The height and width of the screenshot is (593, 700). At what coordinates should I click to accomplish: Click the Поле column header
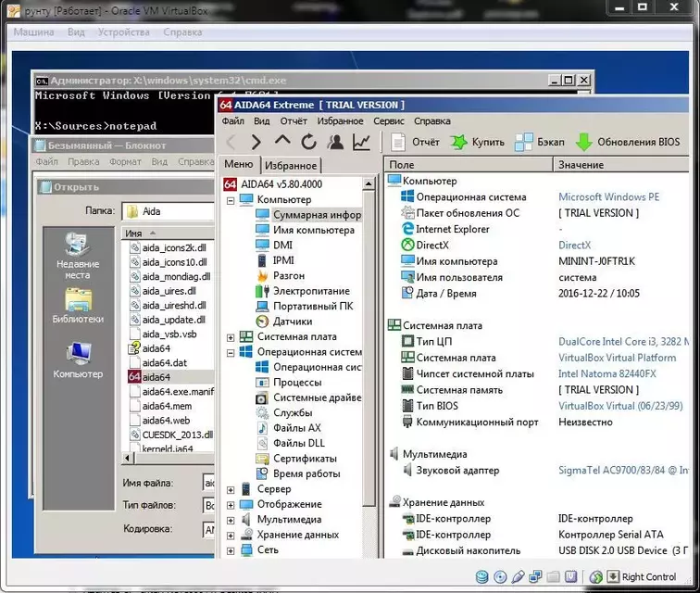tap(469, 165)
